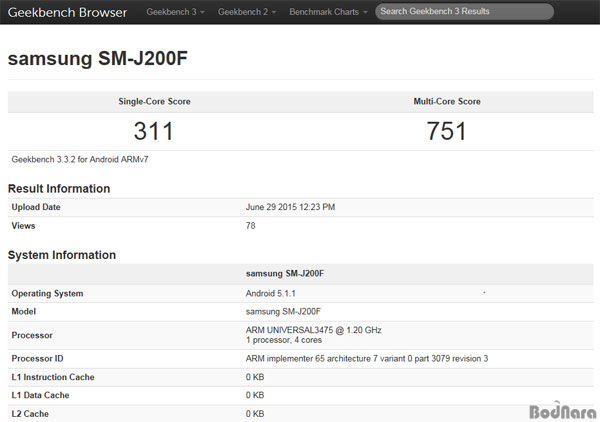
Task: Select the Single-Core Score header
Action: click(x=154, y=101)
